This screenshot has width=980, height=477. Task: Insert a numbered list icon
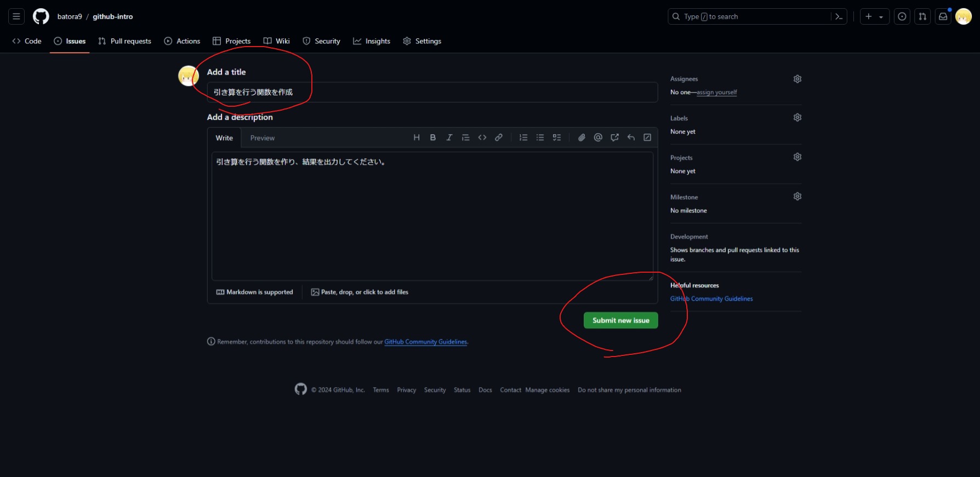pyautogui.click(x=523, y=137)
